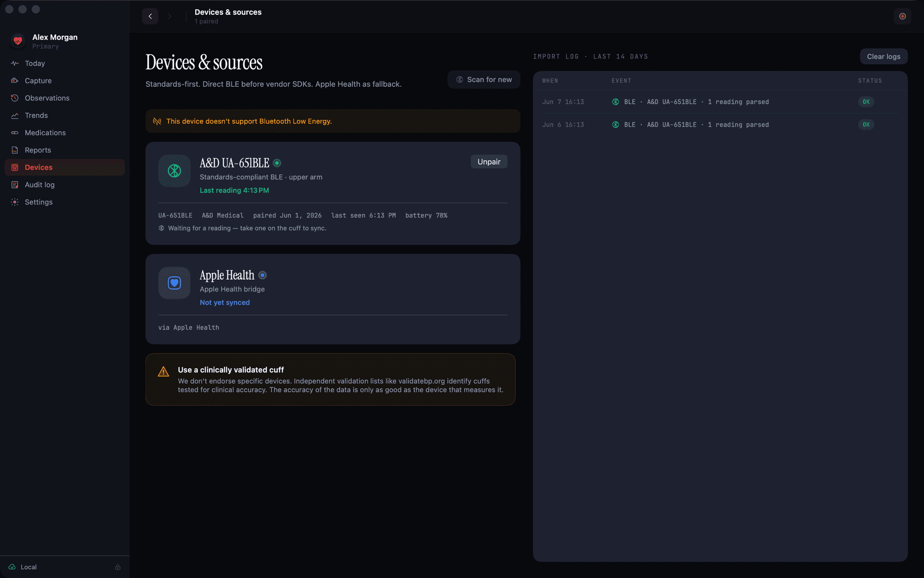Click the small Bluetooth icon beside 'Waiting for a reading'
The width and height of the screenshot is (924, 578).
point(161,228)
